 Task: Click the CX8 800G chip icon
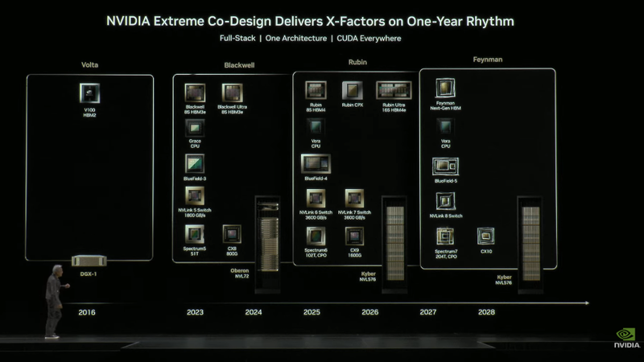point(232,234)
